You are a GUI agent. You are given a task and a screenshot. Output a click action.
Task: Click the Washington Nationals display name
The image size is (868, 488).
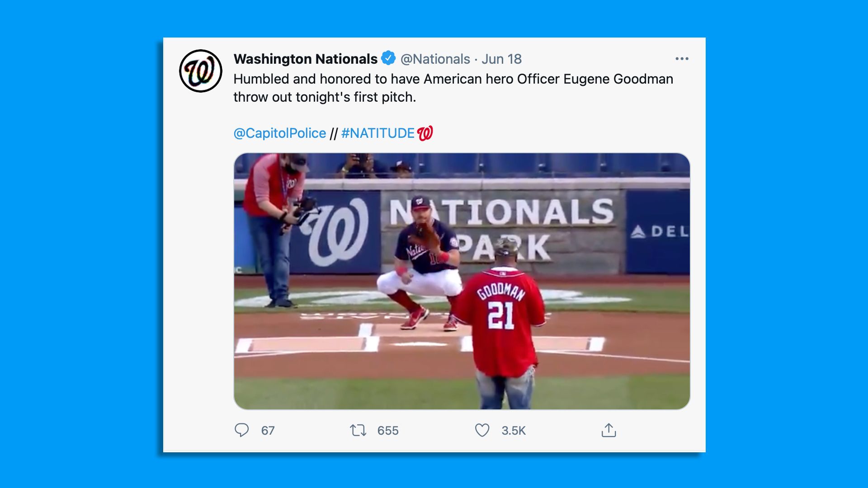(x=305, y=59)
